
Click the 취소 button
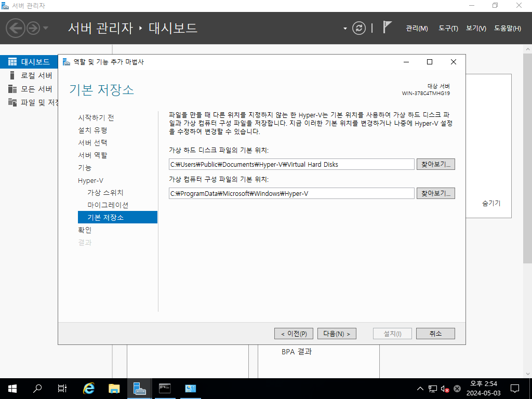[436, 334]
